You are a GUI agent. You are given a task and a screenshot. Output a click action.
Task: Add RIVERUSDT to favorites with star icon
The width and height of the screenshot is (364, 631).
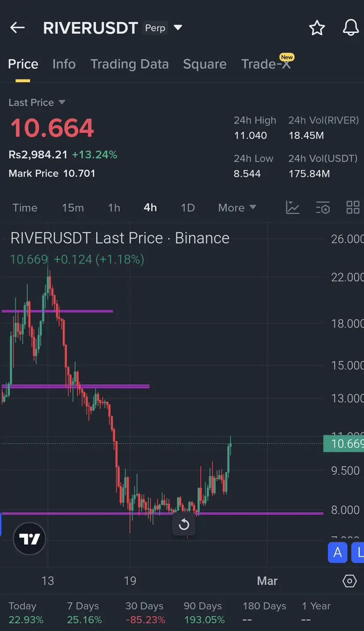317,28
